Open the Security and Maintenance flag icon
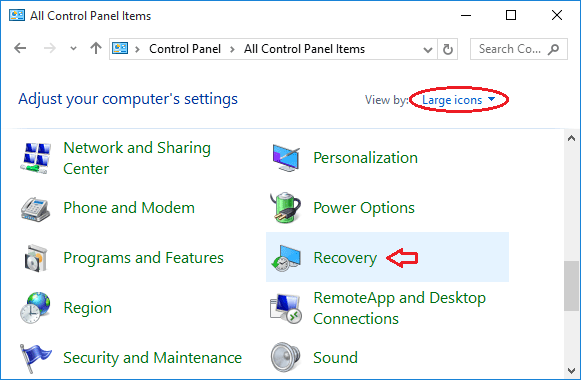This screenshot has height=380, width=581. [x=35, y=358]
